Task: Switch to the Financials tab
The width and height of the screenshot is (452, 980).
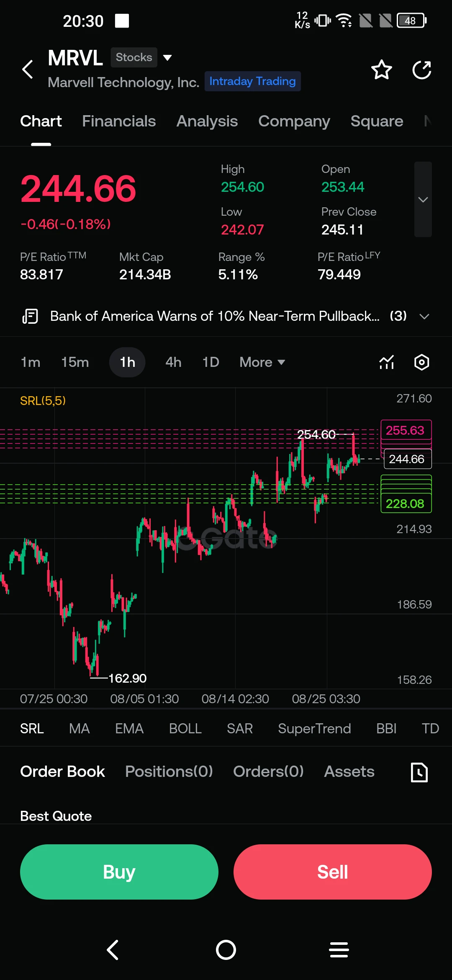Action: coord(119,121)
